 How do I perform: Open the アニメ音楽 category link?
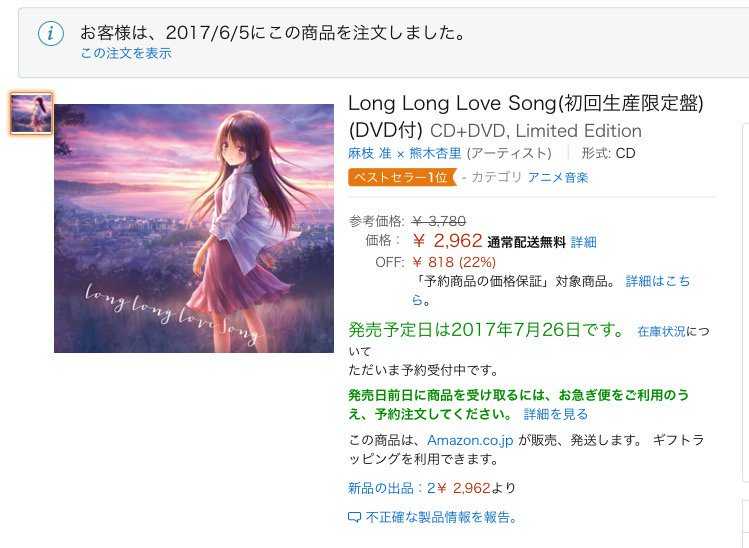point(558,178)
